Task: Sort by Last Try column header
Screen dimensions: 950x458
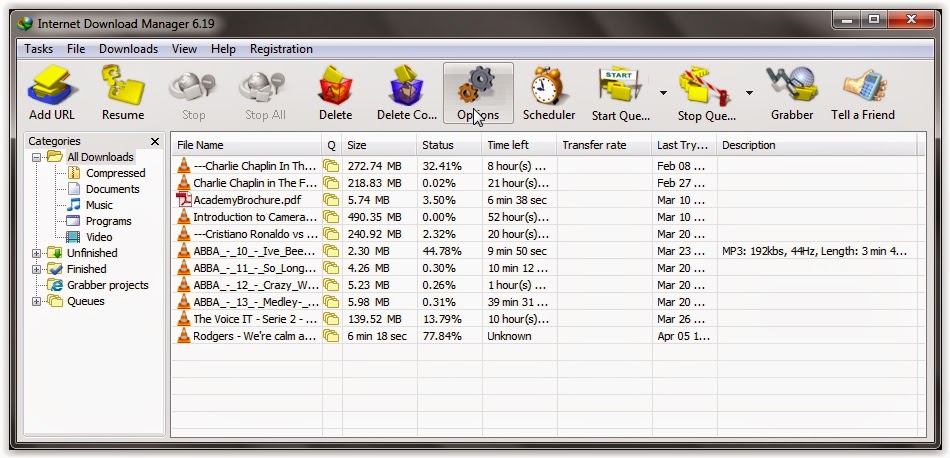Action: pos(685,145)
